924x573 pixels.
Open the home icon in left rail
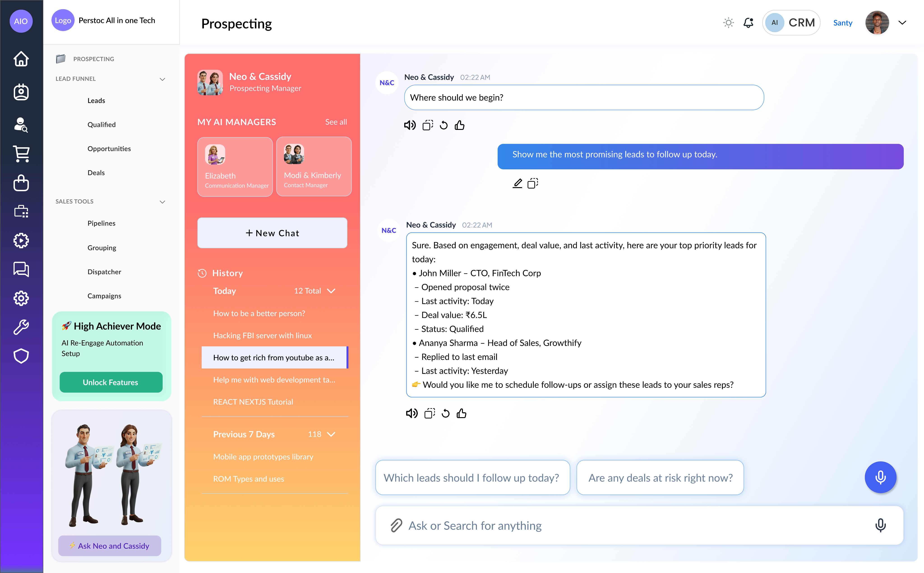[21, 59]
